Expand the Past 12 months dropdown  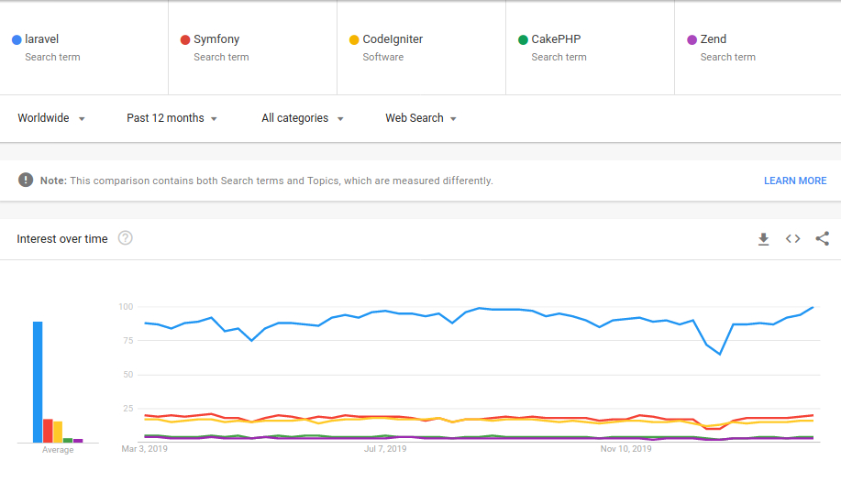pos(172,118)
